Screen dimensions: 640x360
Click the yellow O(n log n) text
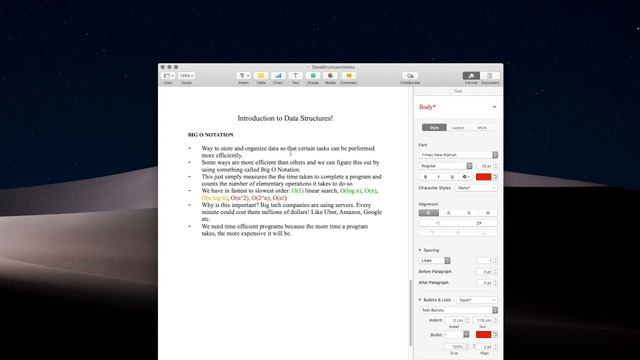(x=214, y=198)
